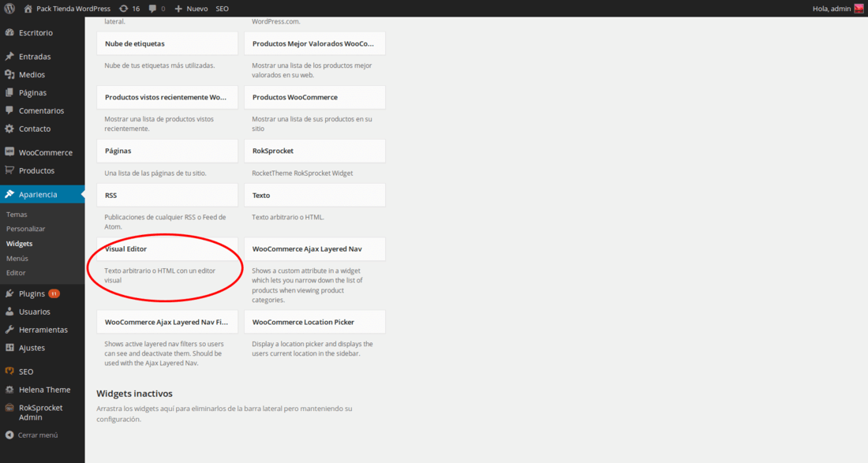This screenshot has width=868, height=463.
Task: Open the Nuevo menu in admin bar
Action: 197,9
